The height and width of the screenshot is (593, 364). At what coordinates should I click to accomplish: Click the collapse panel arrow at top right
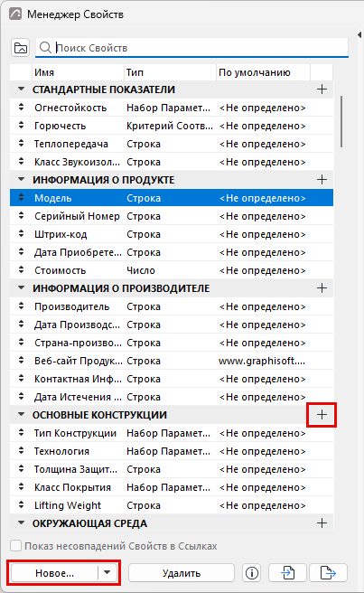(x=359, y=34)
